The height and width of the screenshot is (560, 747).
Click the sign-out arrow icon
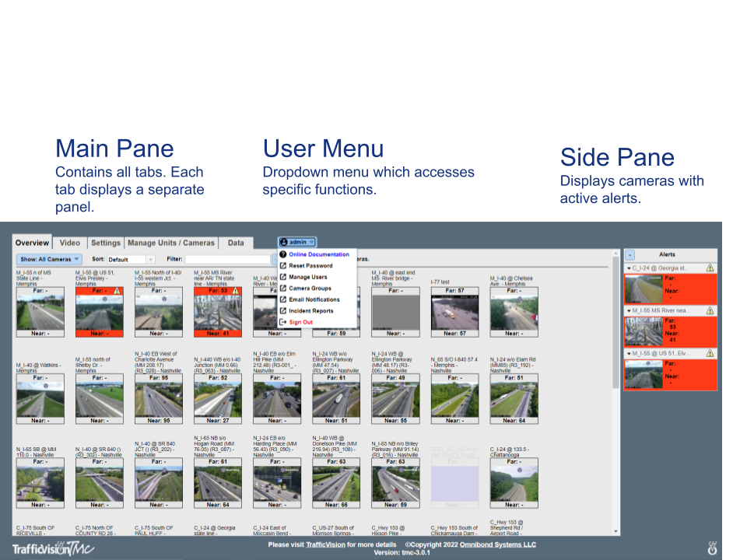pyautogui.click(x=283, y=322)
